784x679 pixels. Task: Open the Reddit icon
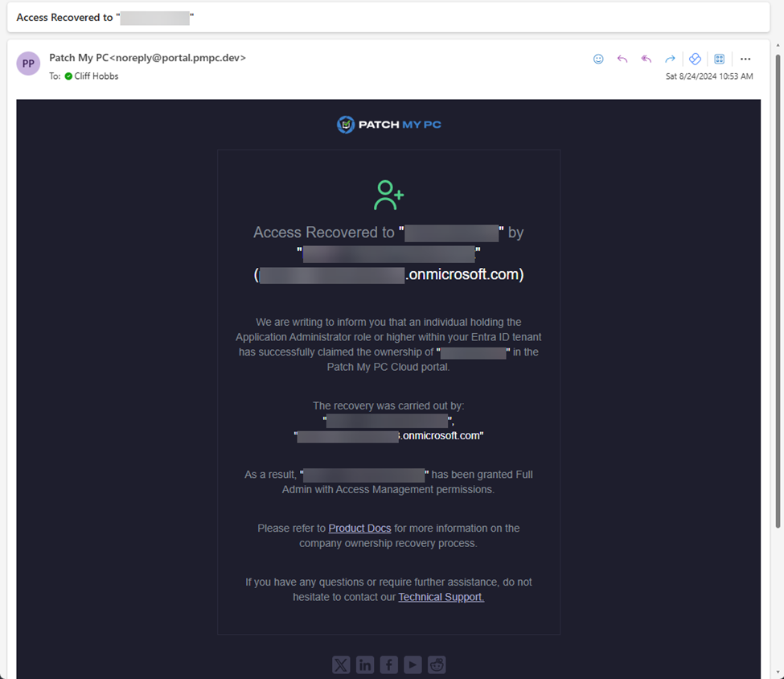[x=437, y=665]
